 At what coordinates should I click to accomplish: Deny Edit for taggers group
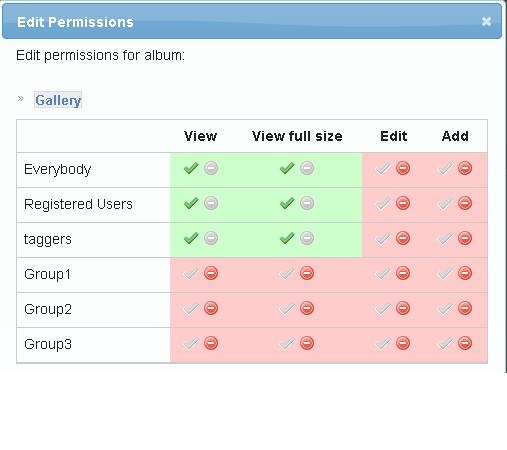pyautogui.click(x=403, y=238)
